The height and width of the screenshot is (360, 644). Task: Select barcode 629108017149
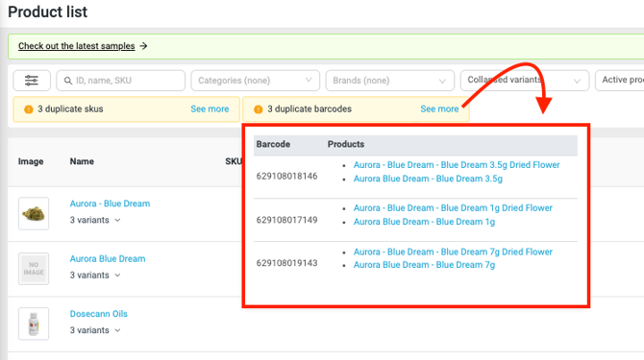click(286, 220)
